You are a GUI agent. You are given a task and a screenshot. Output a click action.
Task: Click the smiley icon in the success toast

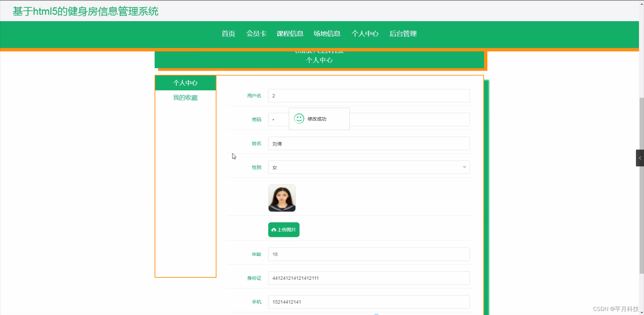[x=299, y=118]
